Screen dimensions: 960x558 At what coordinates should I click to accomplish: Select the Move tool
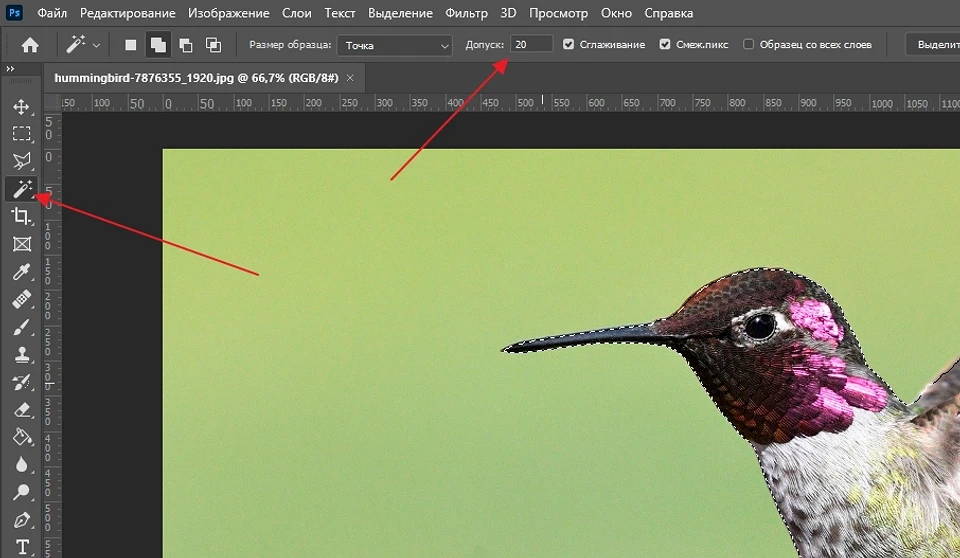(21, 107)
